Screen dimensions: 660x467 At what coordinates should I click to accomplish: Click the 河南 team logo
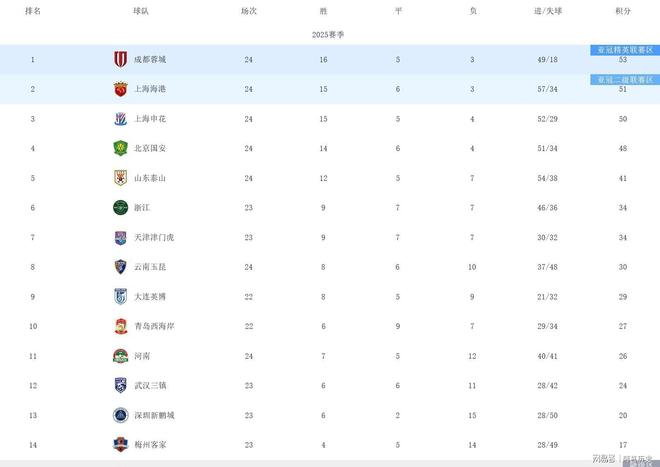pos(120,356)
